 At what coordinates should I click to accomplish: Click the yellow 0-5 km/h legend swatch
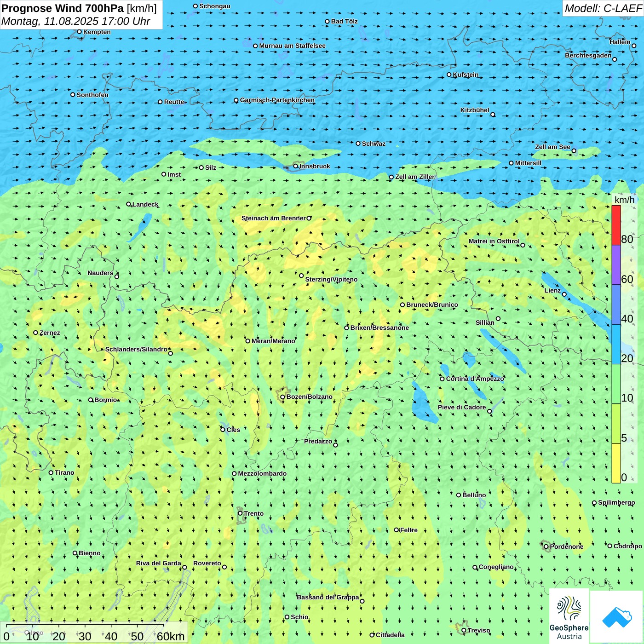pos(616,463)
